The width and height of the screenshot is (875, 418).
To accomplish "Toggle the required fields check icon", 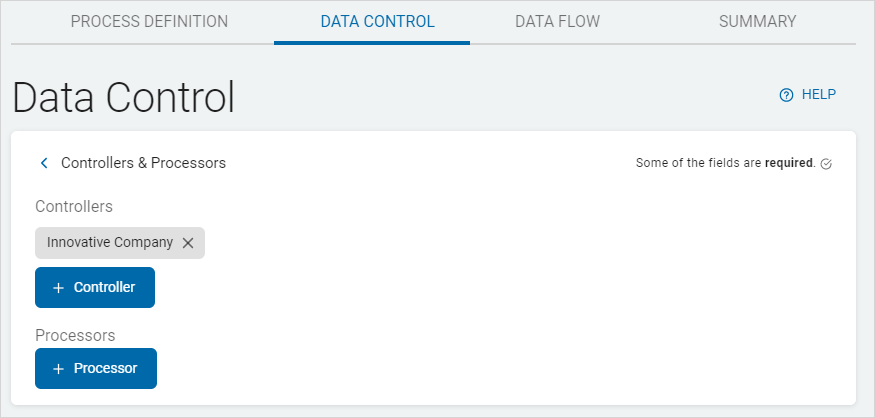I will (826, 164).
